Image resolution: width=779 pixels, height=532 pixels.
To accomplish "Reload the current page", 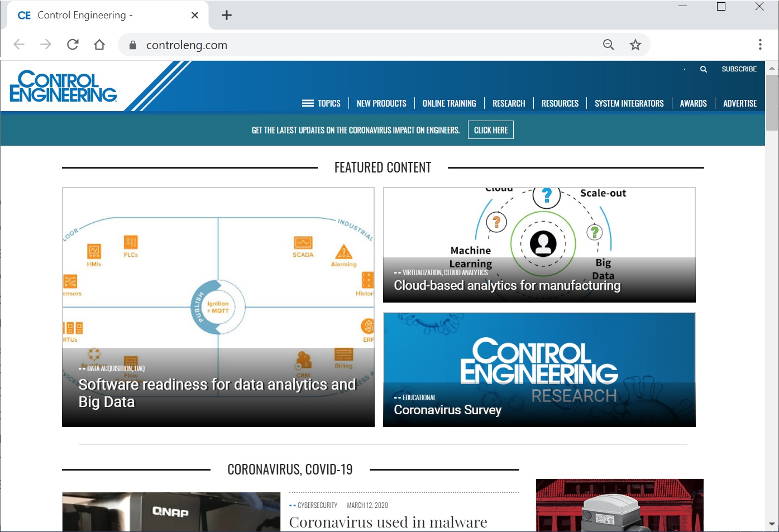I will click(x=73, y=45).
